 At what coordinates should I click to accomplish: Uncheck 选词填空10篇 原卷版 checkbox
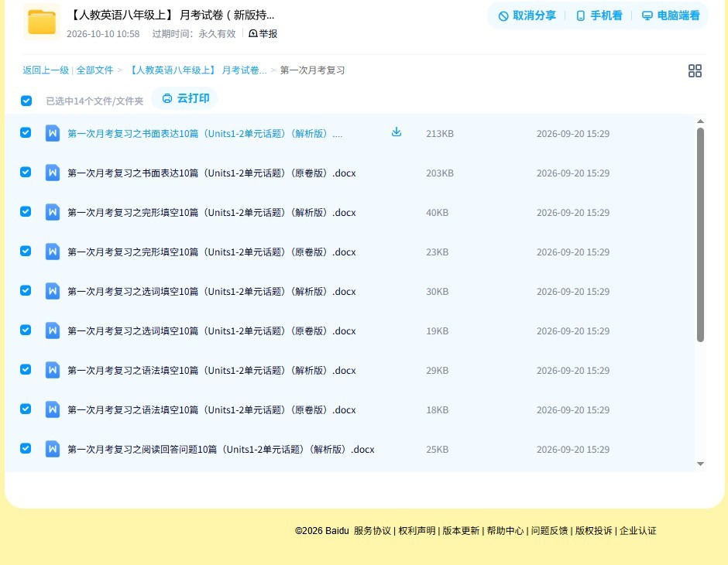point(26,330)
